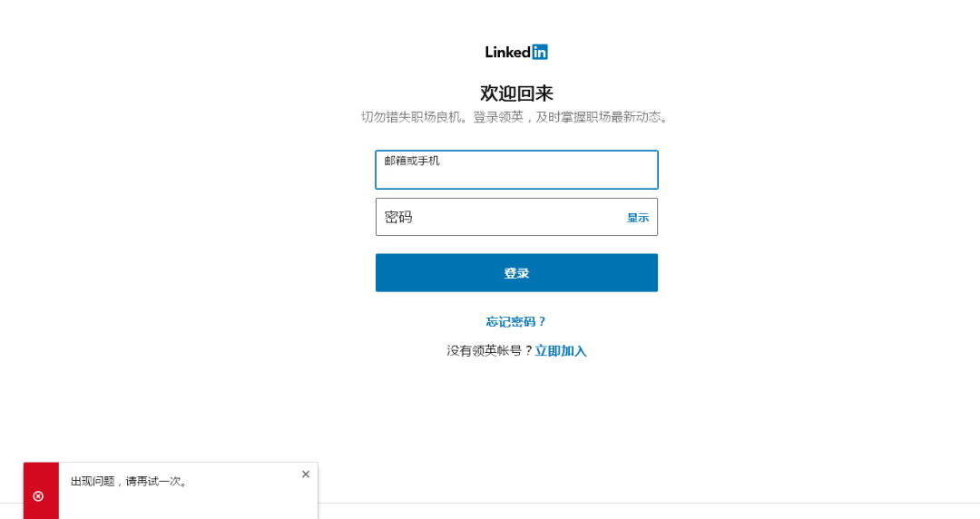Open the 忘记密码？ link
The image size is (980, 519).
[516, 322]
